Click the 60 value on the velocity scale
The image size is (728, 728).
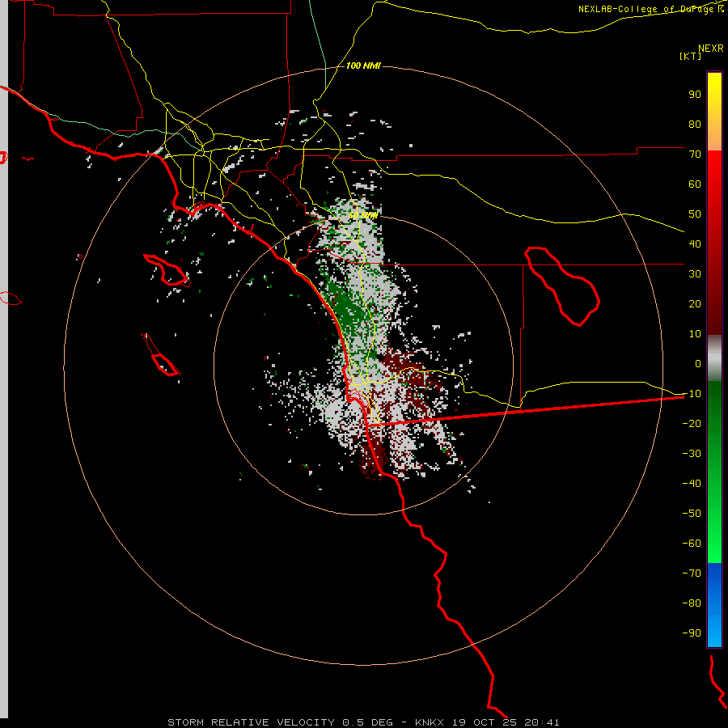[x=695, y=184]
